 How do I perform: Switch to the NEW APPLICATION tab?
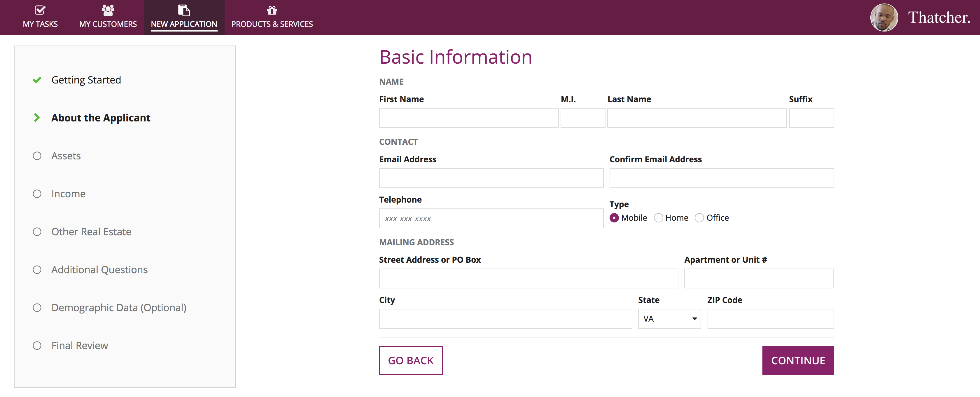pyautogui.click(x=184, y=18)
